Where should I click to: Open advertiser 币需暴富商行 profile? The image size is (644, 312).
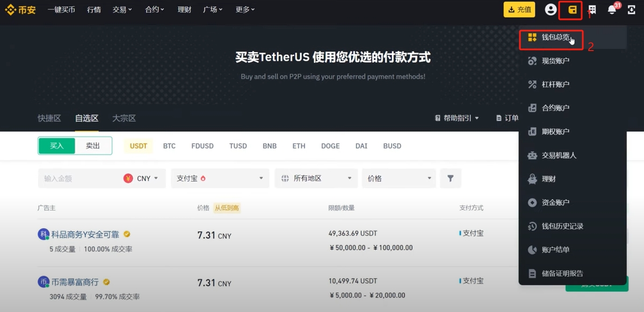pyautogui.click(x=75, y=282)
